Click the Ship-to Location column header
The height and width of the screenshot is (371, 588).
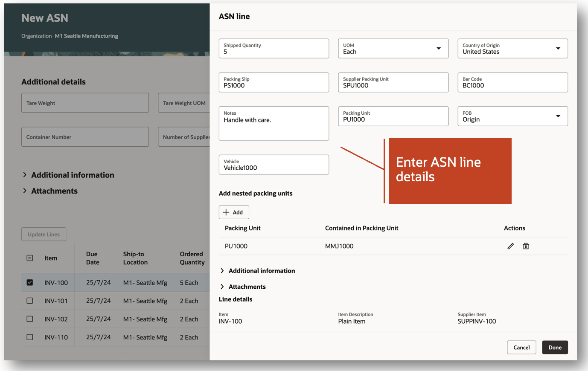coord(135,258)
